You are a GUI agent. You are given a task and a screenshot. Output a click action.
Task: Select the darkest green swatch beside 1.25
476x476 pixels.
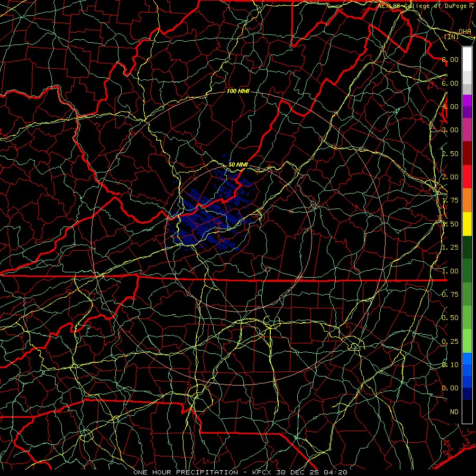pos(467,247)
